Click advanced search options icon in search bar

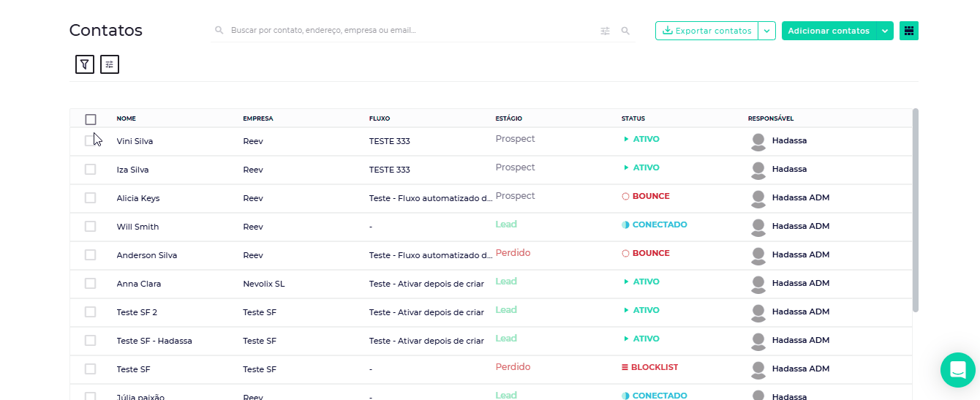605,31
